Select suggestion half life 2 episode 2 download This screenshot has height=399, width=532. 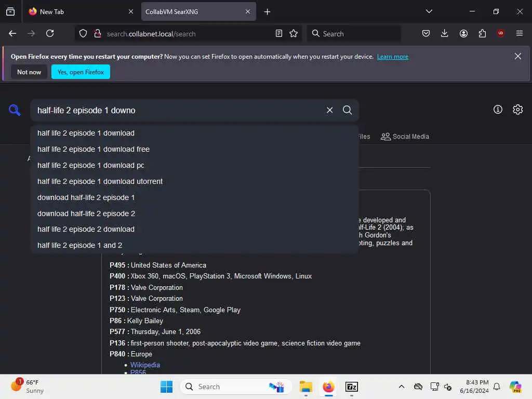[194, 229]
